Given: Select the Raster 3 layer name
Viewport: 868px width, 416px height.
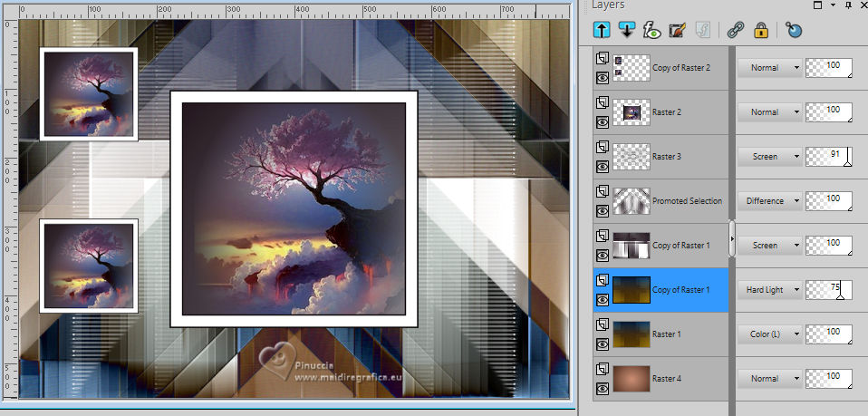Looking at the screenshot, I should 667,156.
